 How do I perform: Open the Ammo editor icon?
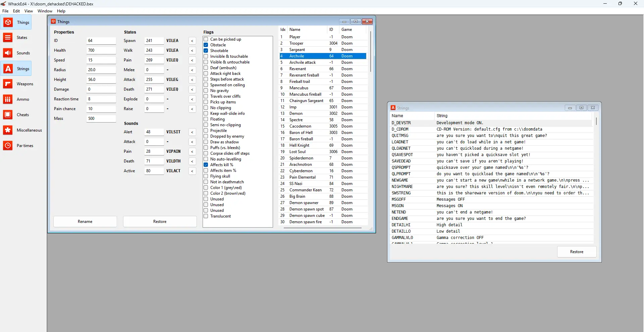(x=8, y=99)
